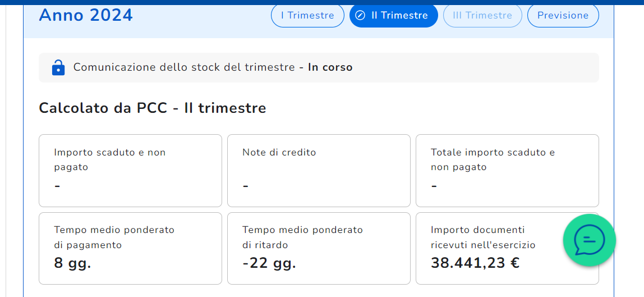Click the open padlock icon
Screen dimensions: 644x297
click(58, 67)
